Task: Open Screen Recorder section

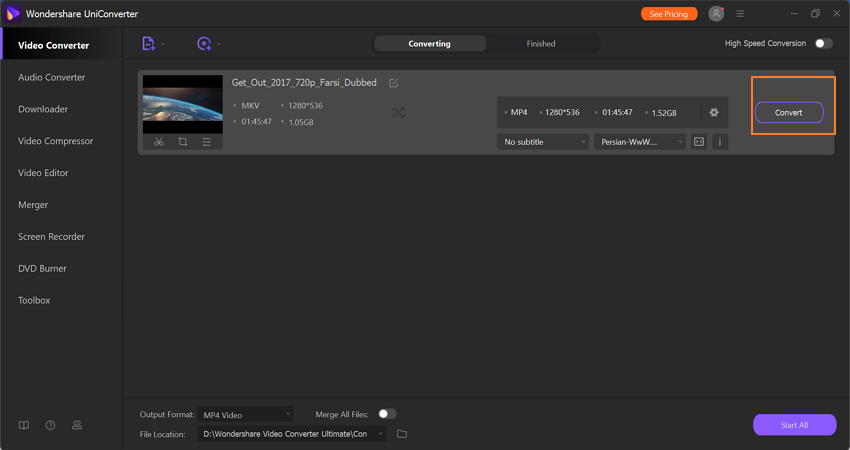Action: click(51, 236)
